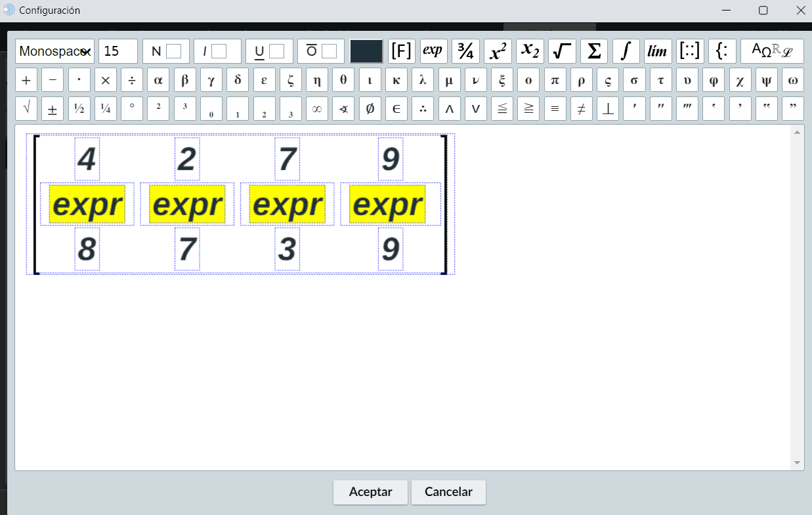Toggle the bold N checkbox
812x515 pixels.
click(173, 51)
